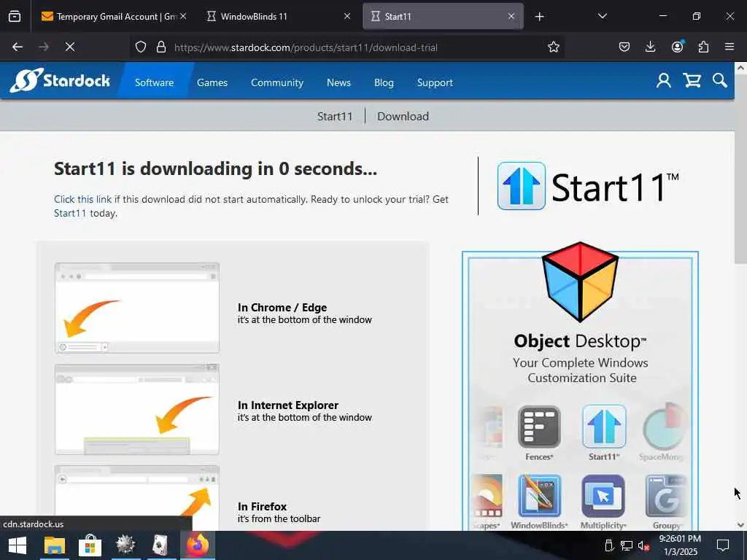The width and height of the screenshot is (747, 560).
Task: Open the Stardock account user icon
Action: [664, 80]
